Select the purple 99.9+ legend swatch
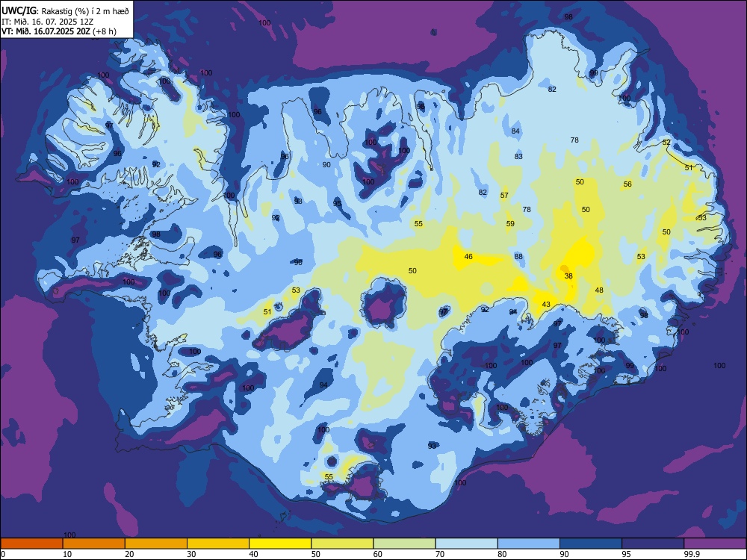 (715, 544)
